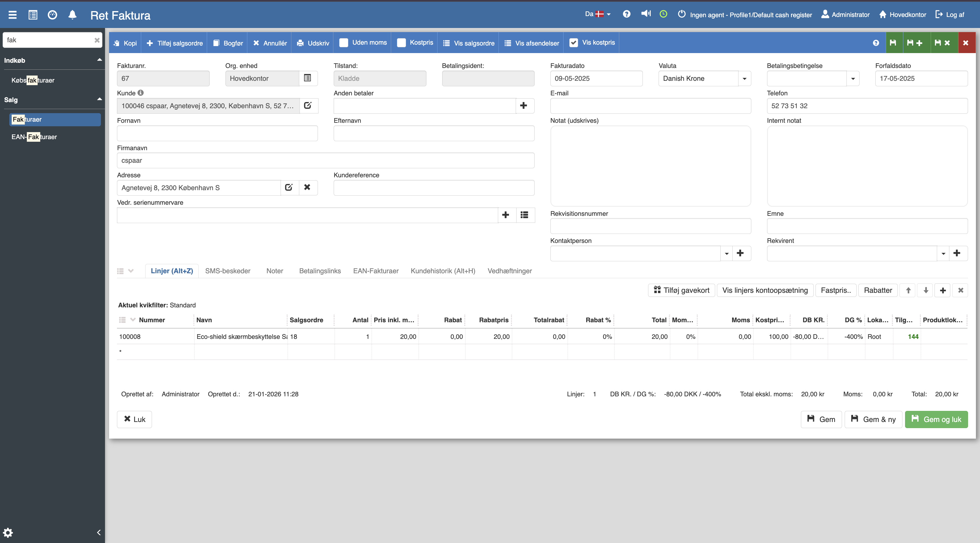
Task: Clear the Adresse field with X icon
Action: 307,188
